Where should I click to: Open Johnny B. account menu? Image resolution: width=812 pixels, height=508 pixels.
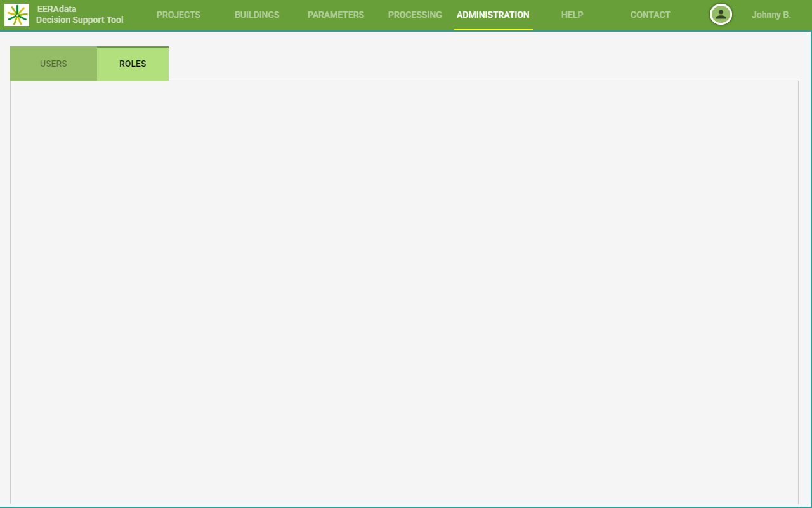point(771,15)
